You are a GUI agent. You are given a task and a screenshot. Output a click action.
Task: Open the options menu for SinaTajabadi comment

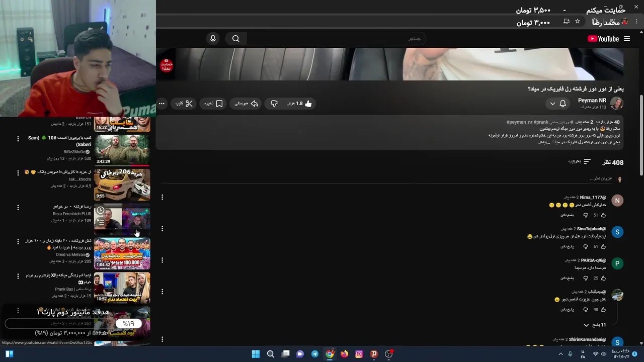(162, 229)
